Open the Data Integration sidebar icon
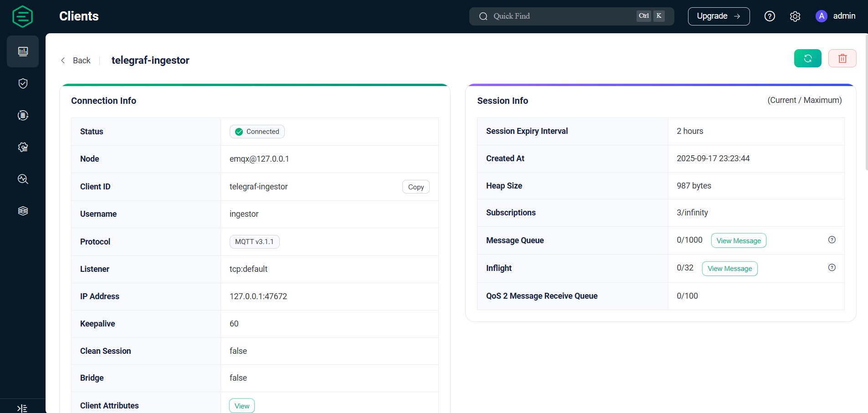Image resolution: width=868 pixels, height=413 pixels. [x=22, y=115]
